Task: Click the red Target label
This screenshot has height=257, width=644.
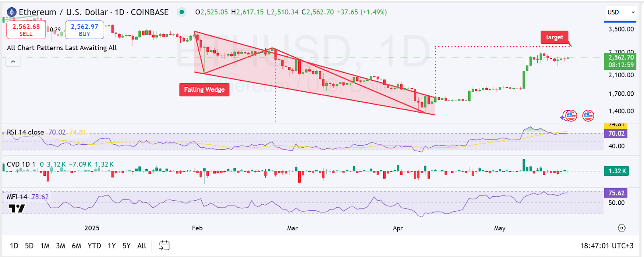Action: [554, 37]
